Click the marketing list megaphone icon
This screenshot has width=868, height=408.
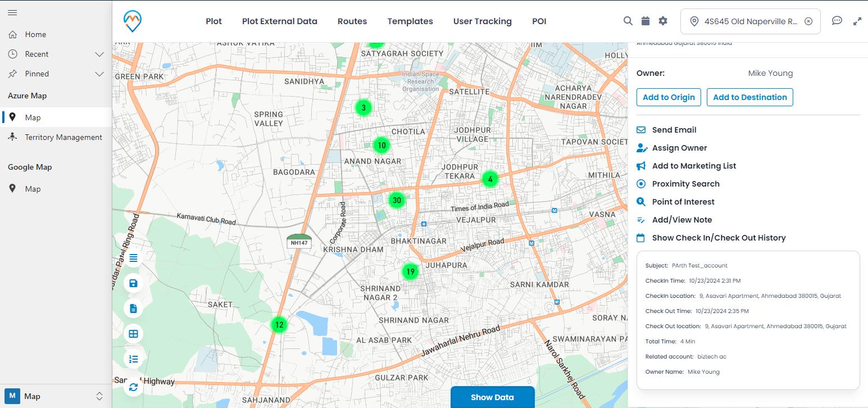click(641, 166)
